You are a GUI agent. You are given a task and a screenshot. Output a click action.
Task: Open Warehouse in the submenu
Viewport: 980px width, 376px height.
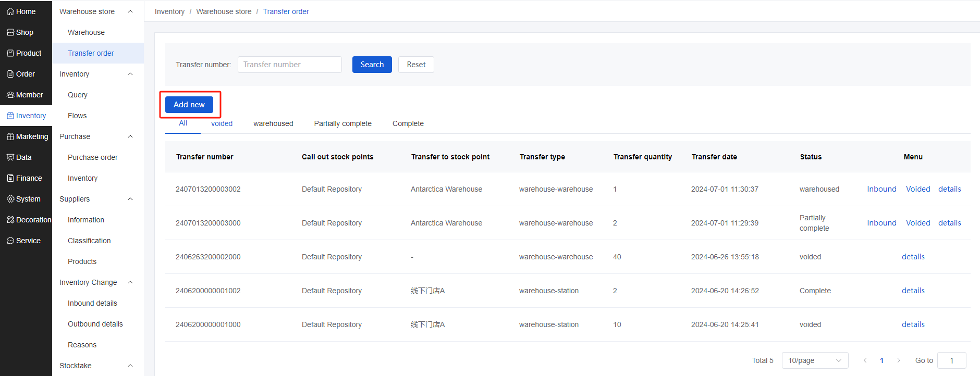98,32
